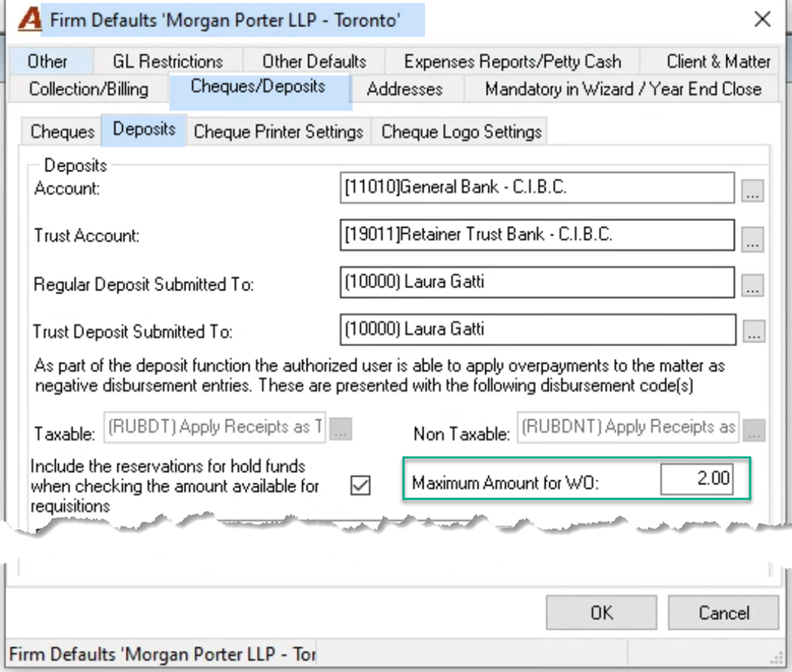Screen dimensions: 792x672
Task: Close the Firm Defaults dialog
Action: coord(762,20)
